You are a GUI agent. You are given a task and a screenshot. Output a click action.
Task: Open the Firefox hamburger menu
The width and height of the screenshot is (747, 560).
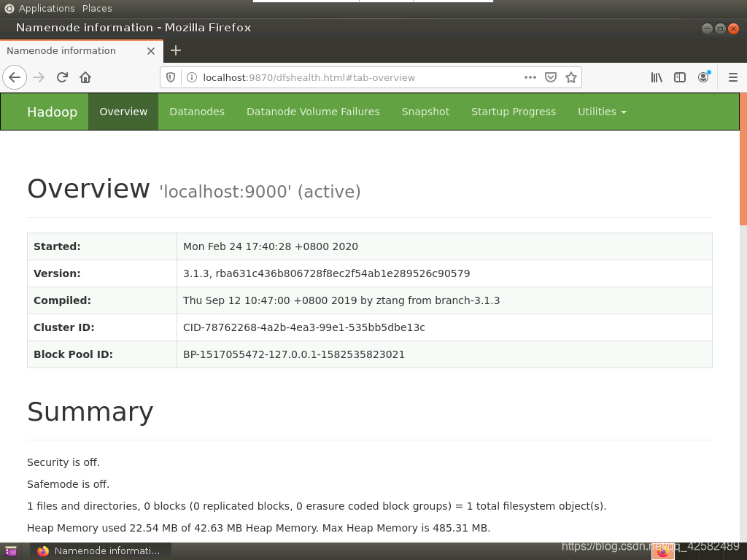click(733, 77)
